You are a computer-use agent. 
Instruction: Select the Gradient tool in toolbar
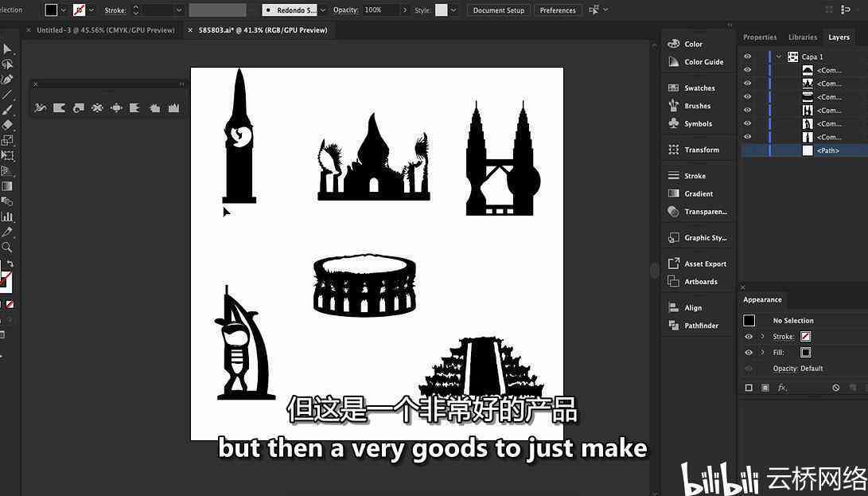point(7,186)
